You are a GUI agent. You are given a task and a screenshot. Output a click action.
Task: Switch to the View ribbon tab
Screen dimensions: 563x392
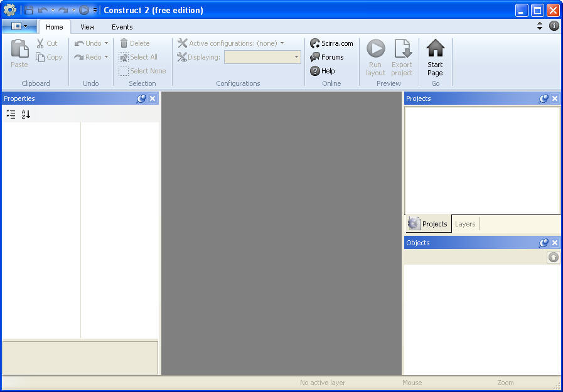tap(87, 27)
